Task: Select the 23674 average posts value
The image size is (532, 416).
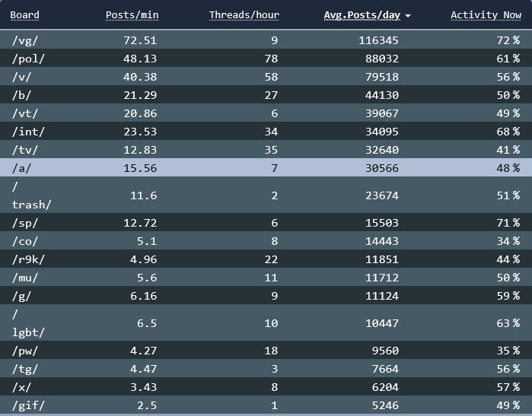Action: (382, 195)
